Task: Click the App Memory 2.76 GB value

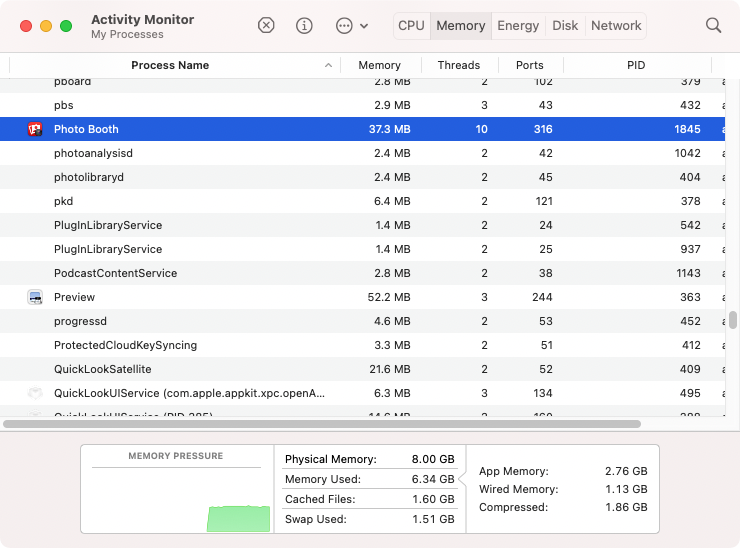Action: (626, 471)
